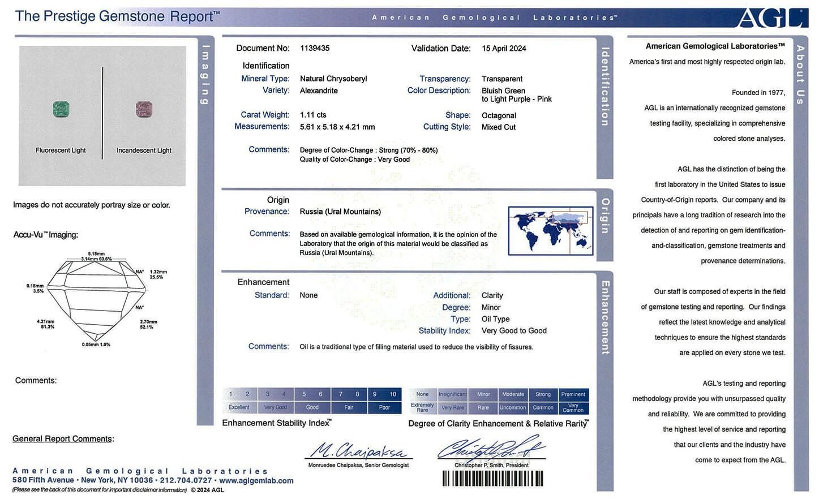819x504 pixels.
Task: Click the 'Strong' cell in the clarity scale
Action: pyautogui.click(x=543, y=394)
